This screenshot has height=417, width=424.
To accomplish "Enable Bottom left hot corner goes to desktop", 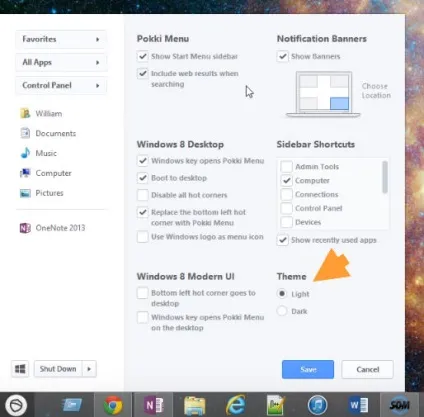I will (143, 293).
